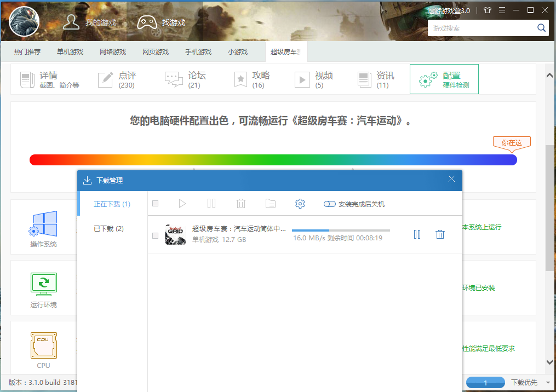This screenshot has width=556, height=392.
Task: Click the skin (shirt) icon in title bar
Action: click(488, 10)
